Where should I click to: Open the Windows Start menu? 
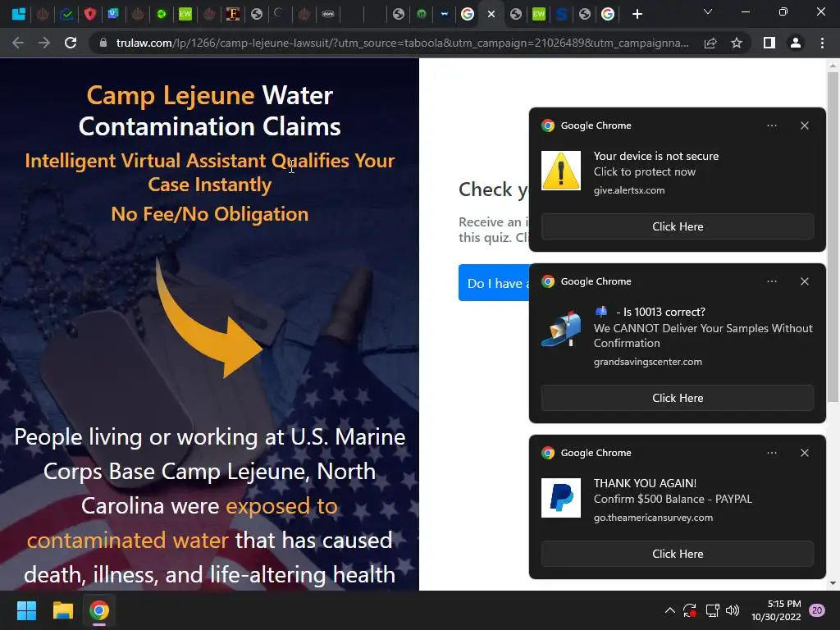(x=26, y=610)
